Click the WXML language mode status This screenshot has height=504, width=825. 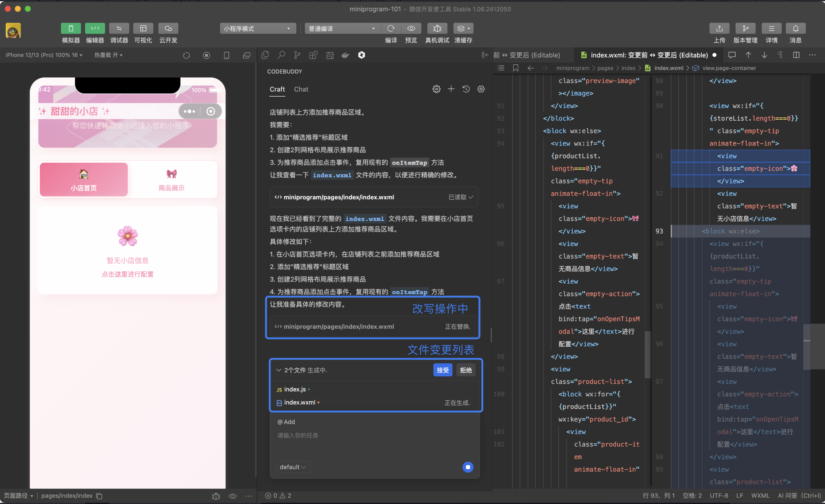(760, 496)
